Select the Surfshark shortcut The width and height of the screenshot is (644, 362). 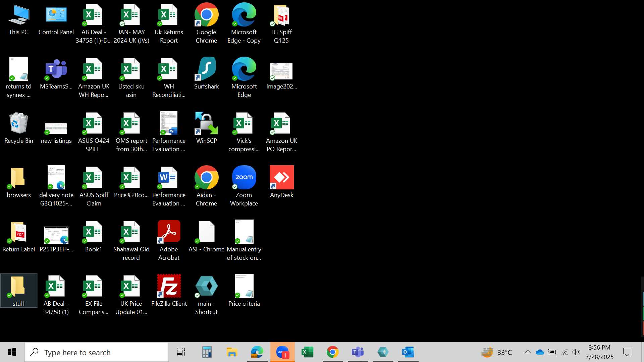point(206,74)
